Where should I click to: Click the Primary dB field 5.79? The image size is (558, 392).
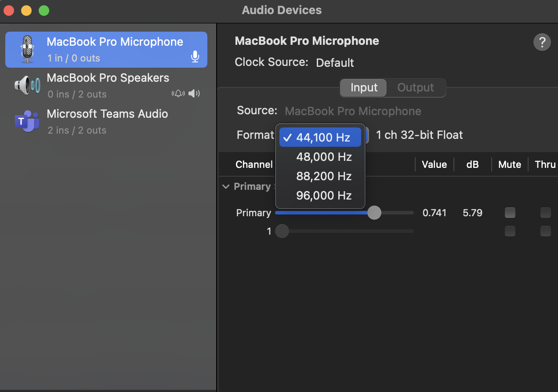472,213
